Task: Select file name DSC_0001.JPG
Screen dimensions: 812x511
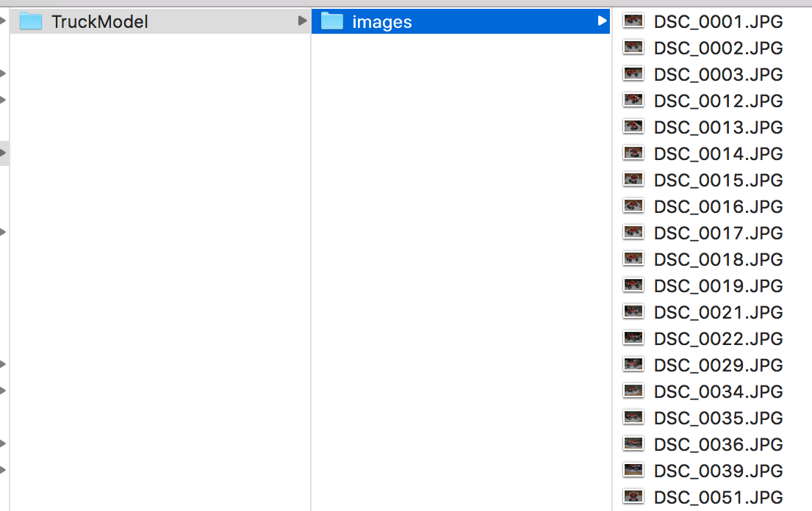Action: pos(718,22)
